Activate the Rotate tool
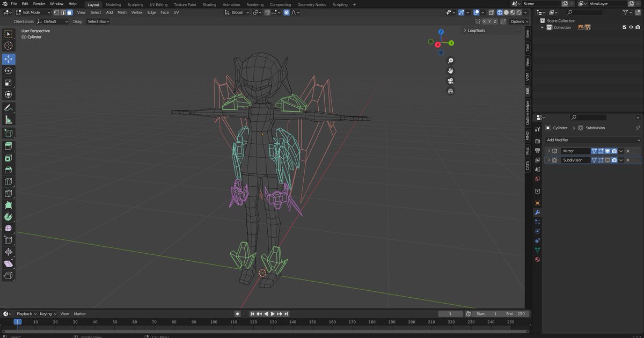This screenshot has width=644, height=338. 9,71
